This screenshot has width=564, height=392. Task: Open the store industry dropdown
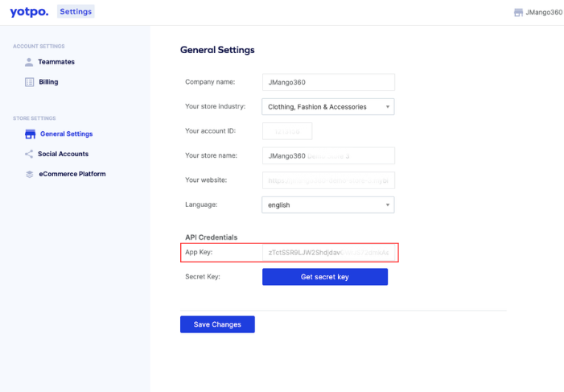click(x=328, y=106)
